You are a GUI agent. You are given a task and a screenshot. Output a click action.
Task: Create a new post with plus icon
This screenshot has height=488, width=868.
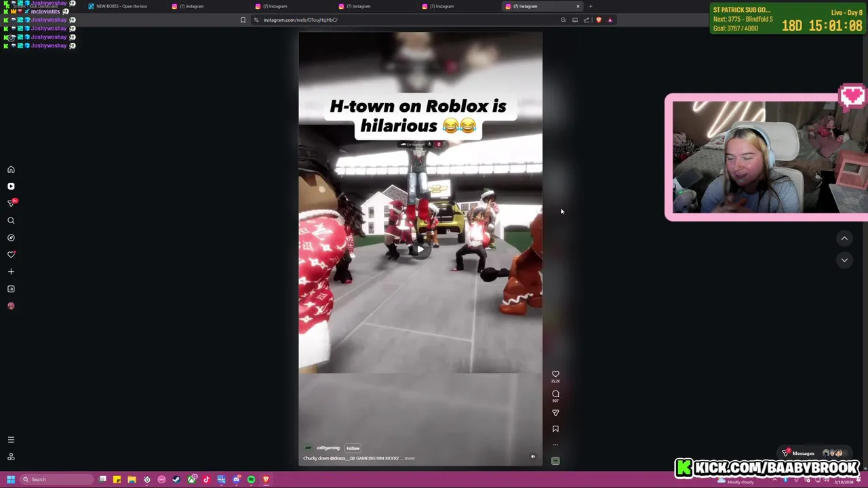click(x=11, y=272)
